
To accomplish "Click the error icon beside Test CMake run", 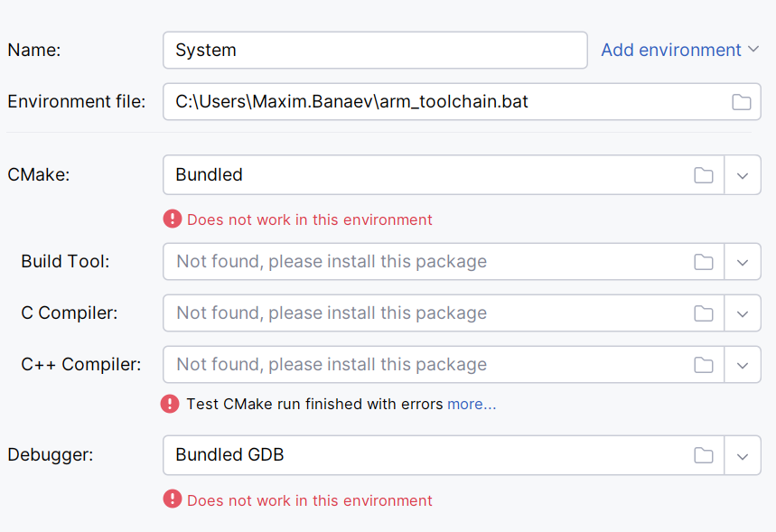I will coord(170,404).
